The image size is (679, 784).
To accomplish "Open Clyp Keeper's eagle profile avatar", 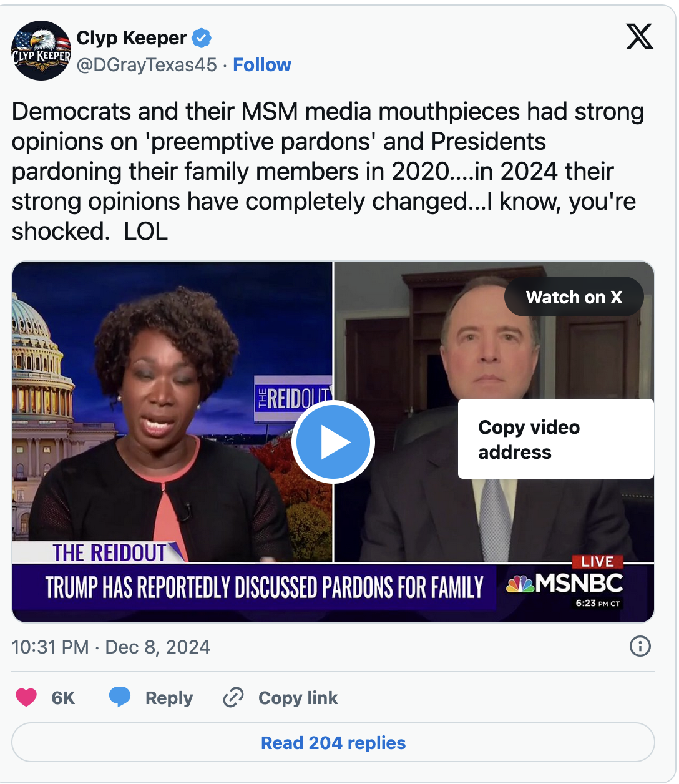I will (41, 51).
